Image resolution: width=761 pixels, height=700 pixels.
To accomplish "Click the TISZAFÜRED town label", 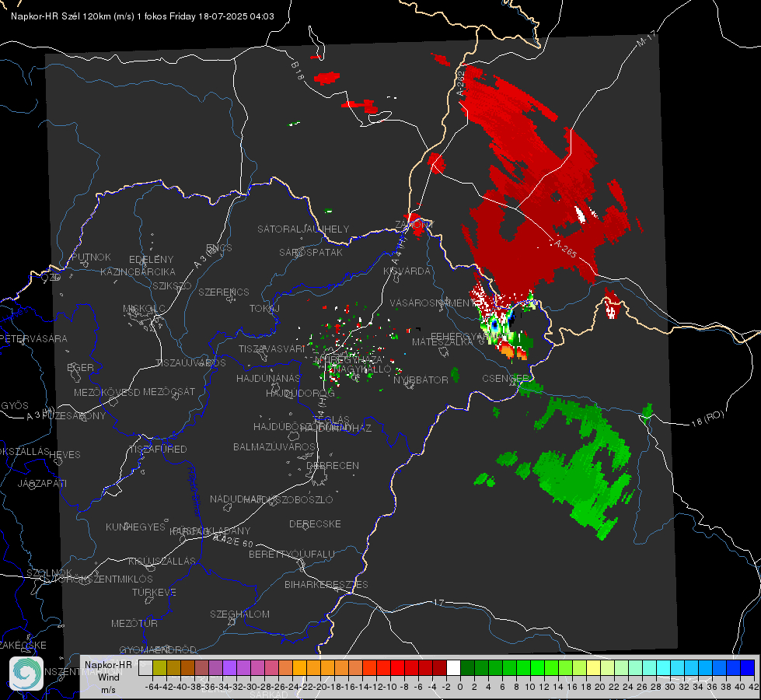I will [x=158, y=450].
